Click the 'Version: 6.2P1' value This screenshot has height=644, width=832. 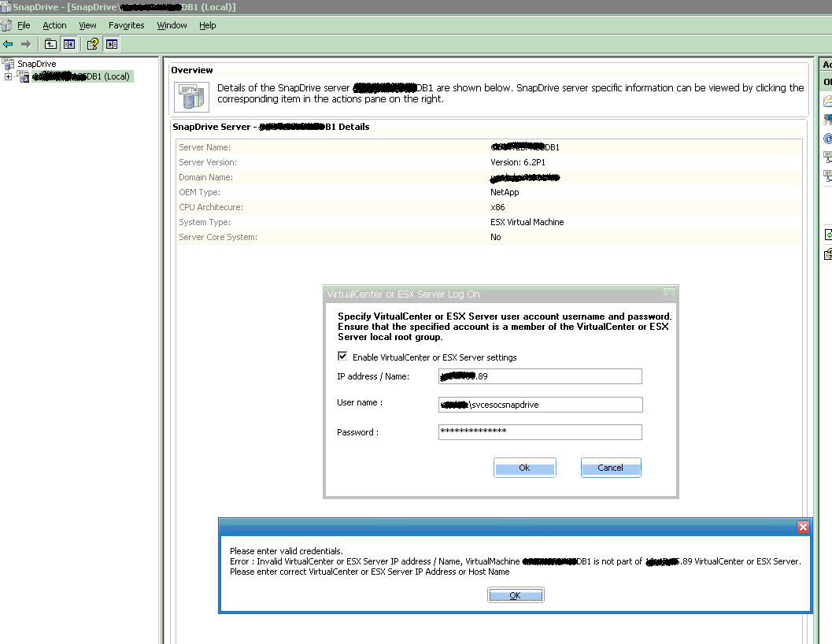tap(518, 162)
